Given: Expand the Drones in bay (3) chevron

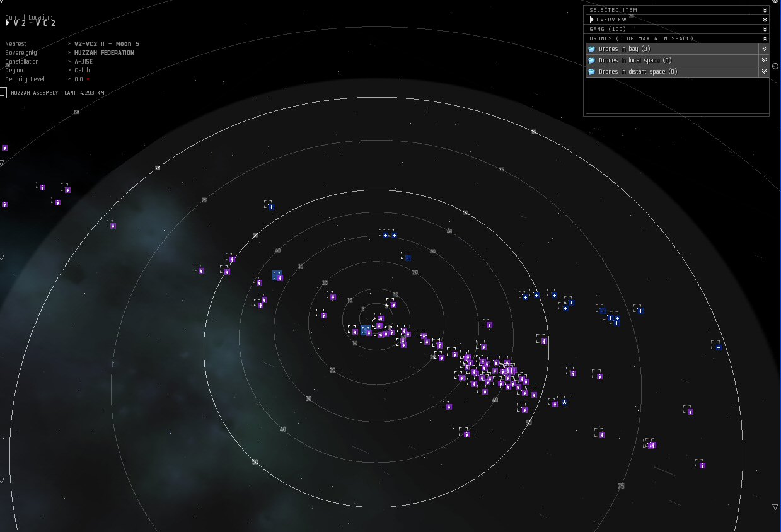Looking at the screenshot, I should (x=763, y=49).
